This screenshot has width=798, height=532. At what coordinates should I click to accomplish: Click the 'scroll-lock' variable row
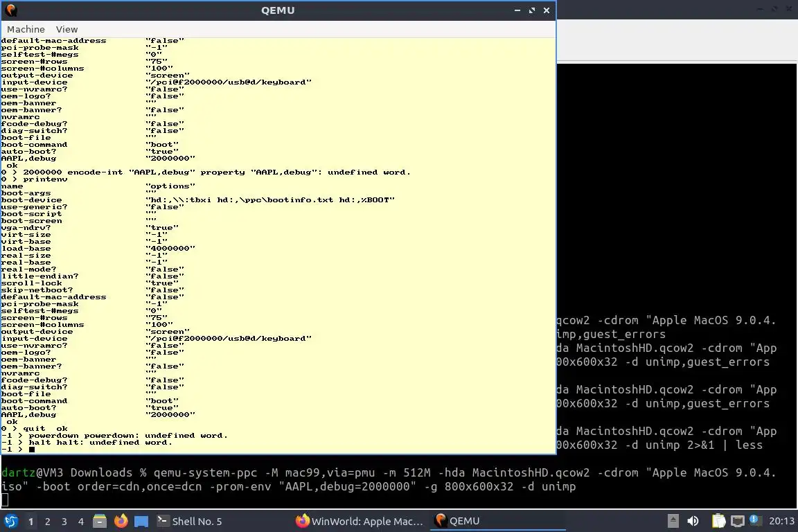(89, 283)
